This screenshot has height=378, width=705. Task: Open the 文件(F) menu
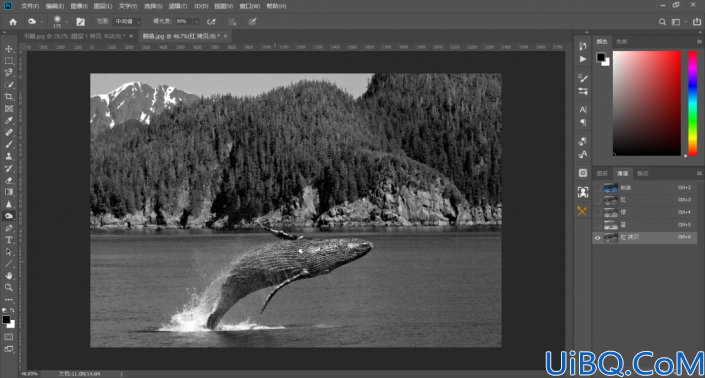(x=30, y=6)
